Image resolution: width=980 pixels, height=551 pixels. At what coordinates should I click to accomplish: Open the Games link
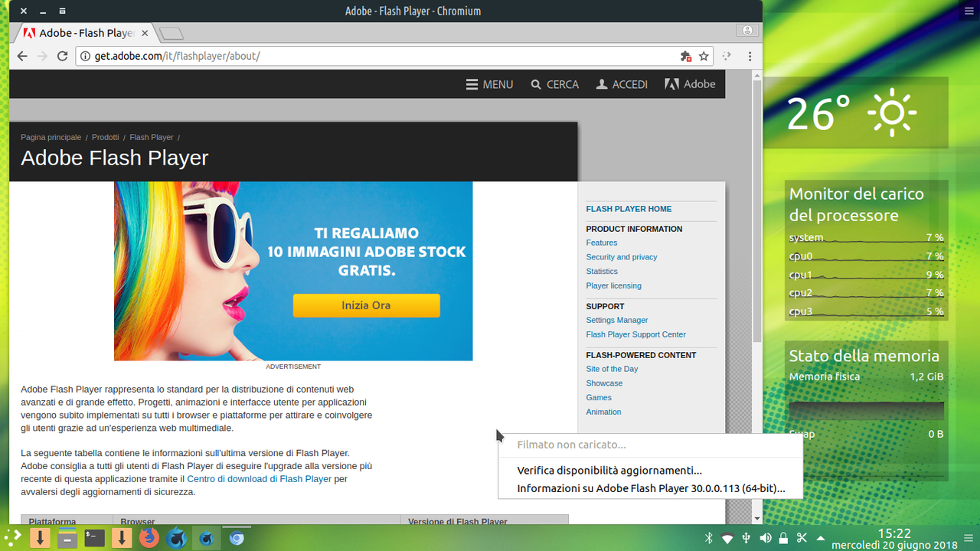pyautogui.click(x=599, y=398)
